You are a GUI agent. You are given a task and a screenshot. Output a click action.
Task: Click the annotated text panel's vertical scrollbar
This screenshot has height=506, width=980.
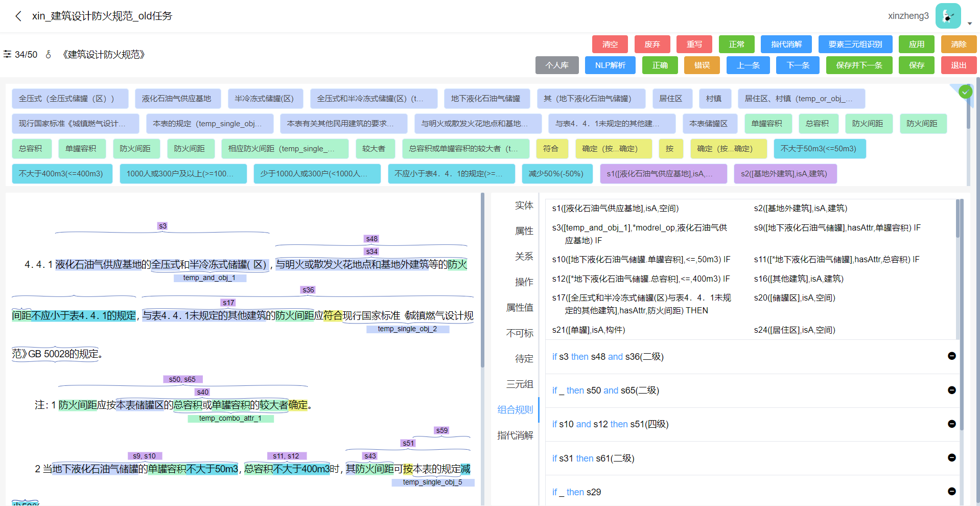coord(482,281)
